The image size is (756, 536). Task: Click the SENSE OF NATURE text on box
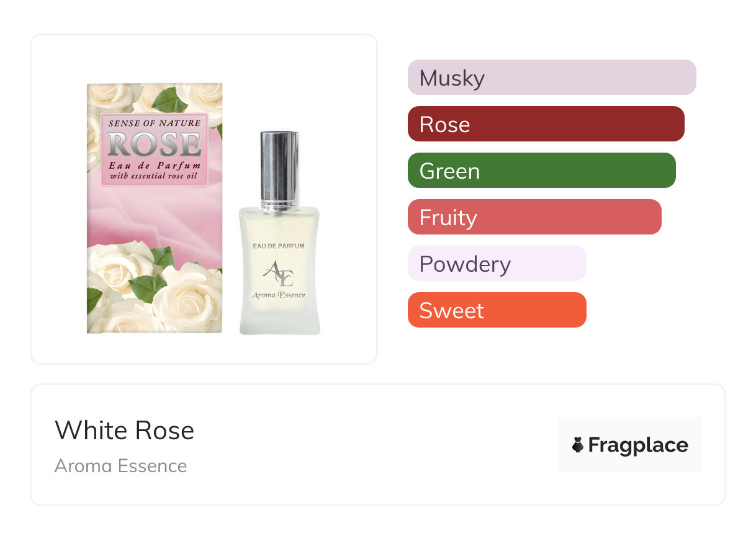point(155,123)
